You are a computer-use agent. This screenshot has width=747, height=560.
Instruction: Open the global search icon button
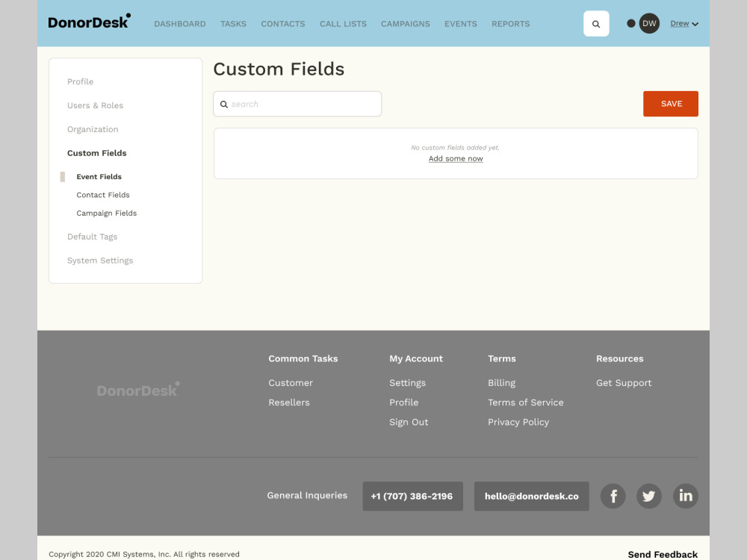coord(596,23)
